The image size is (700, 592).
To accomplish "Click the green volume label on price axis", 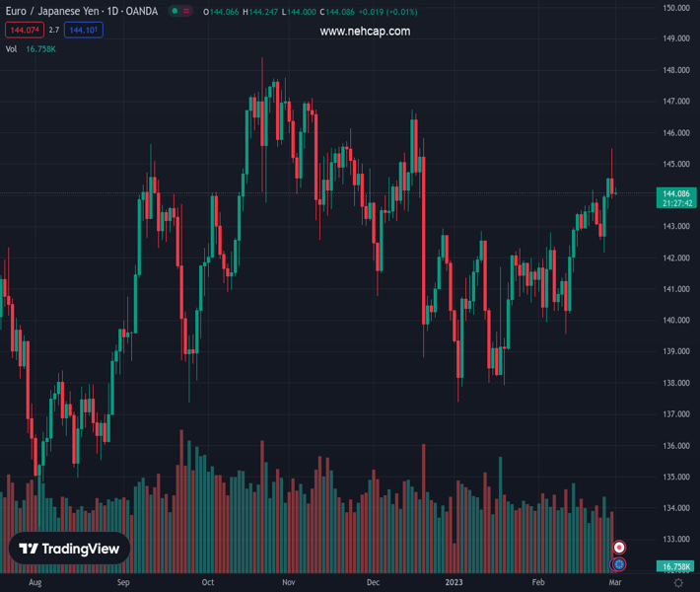I will 675,566.
